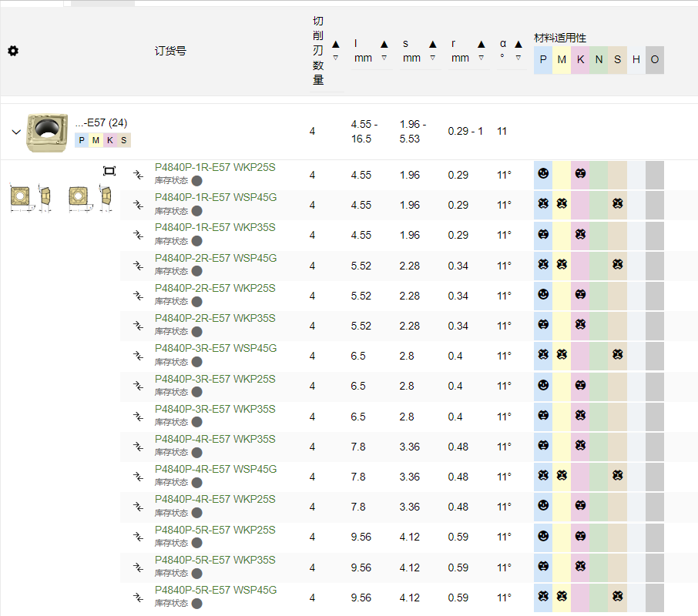698x616 pixels.
Task: Click compare arrows for P4840P-1R-E57 WKP25S
Action: (139, 175)
